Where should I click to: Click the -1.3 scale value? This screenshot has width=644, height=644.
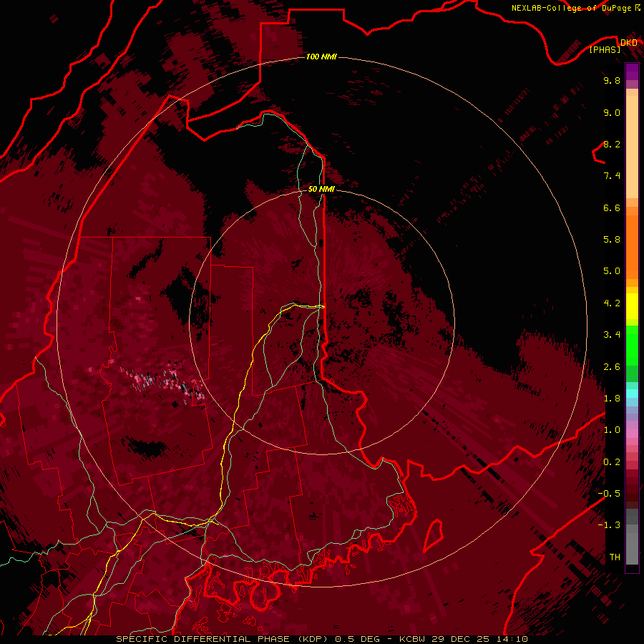tap(609, 525)
